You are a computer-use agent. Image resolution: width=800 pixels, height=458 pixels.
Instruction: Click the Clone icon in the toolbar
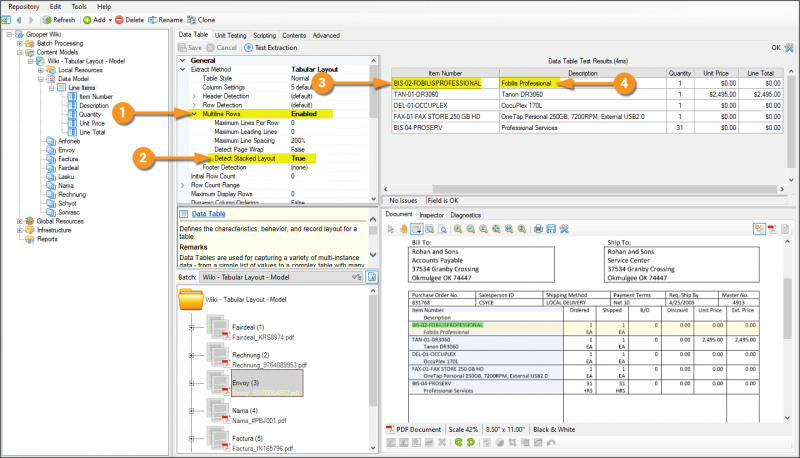pyautogui.click(x=191, y=19)
